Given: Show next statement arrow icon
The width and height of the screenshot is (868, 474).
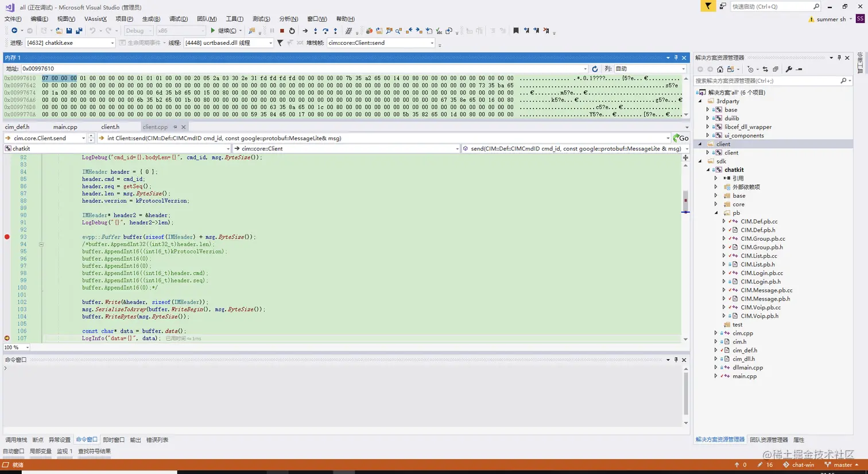Looking at the screenshot, I should tap(305, 31).
